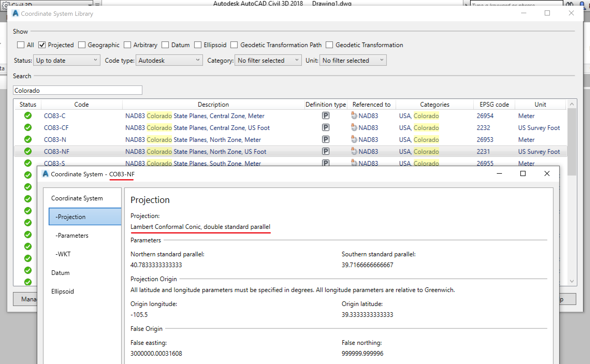Select the -Parameters section in sidebar
The height and width of the screenshot is (364, 590).
[72, 235]
